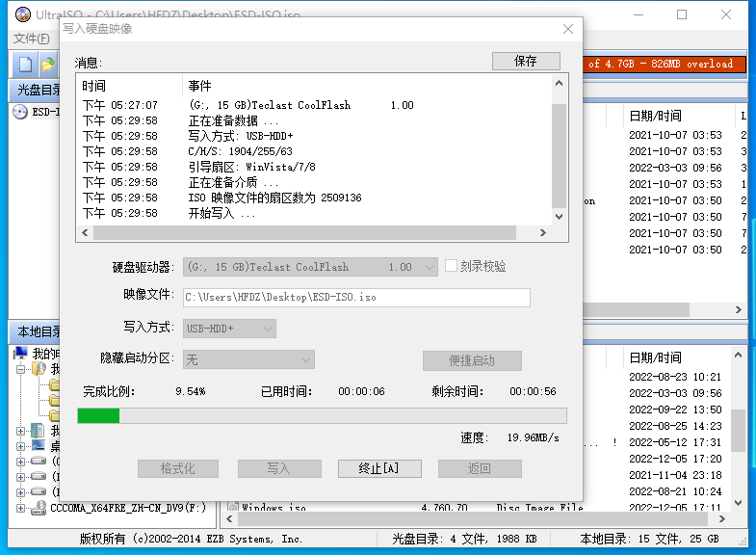The width and height of the screenshot is (756, 555).
Task: Select the My Computer icon in local tree
Action: [x=20, y=354]
